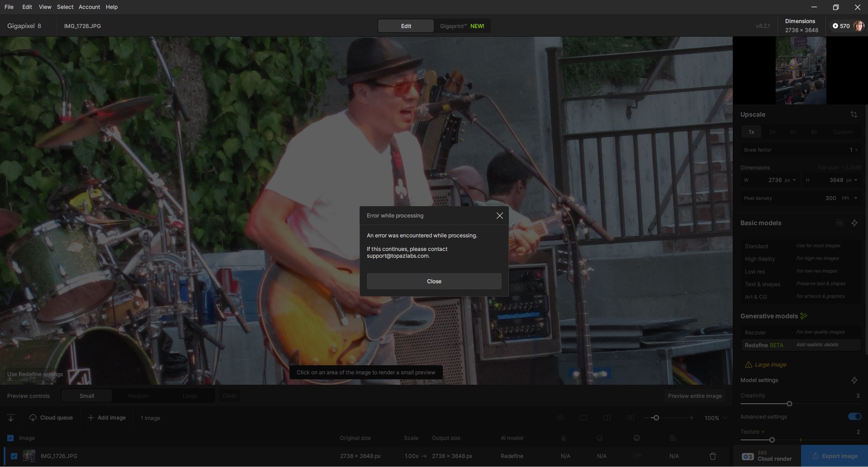Switch to the Gigaprint tab

[461, 26]
